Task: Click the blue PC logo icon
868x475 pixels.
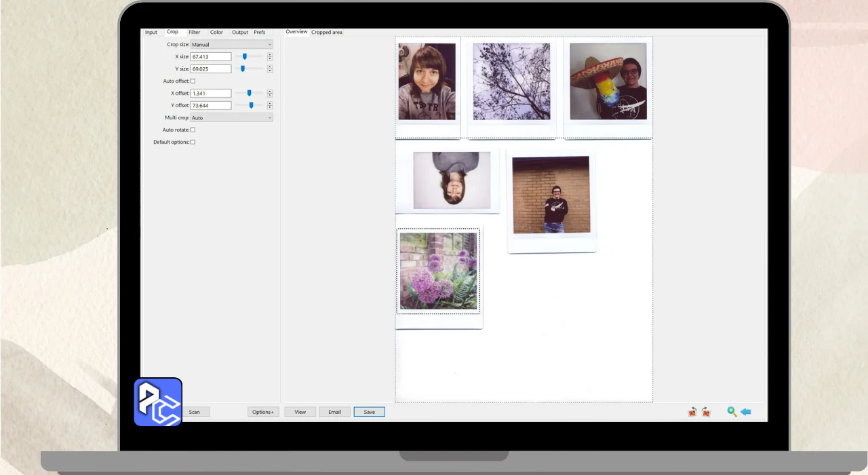Action: [x=158, y=402]
